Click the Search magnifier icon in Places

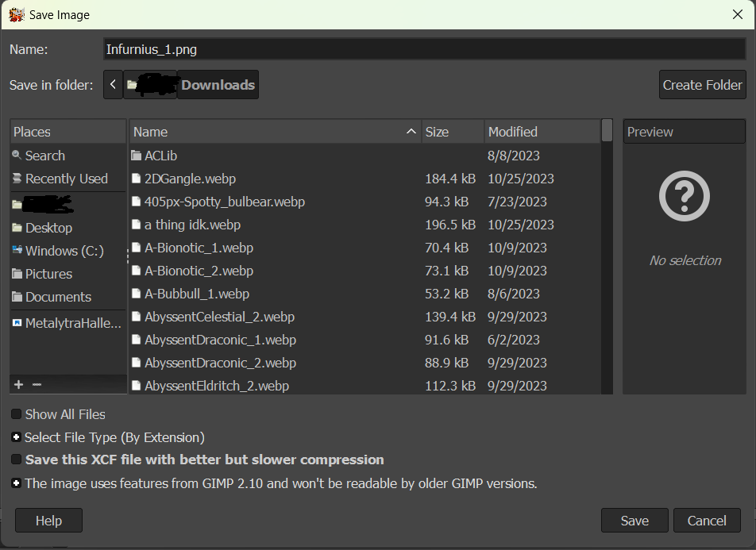17,156
